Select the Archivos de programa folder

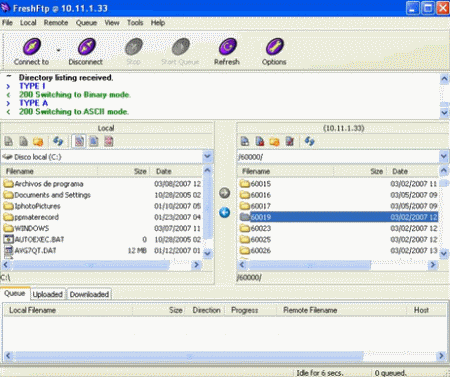point(102,184)
